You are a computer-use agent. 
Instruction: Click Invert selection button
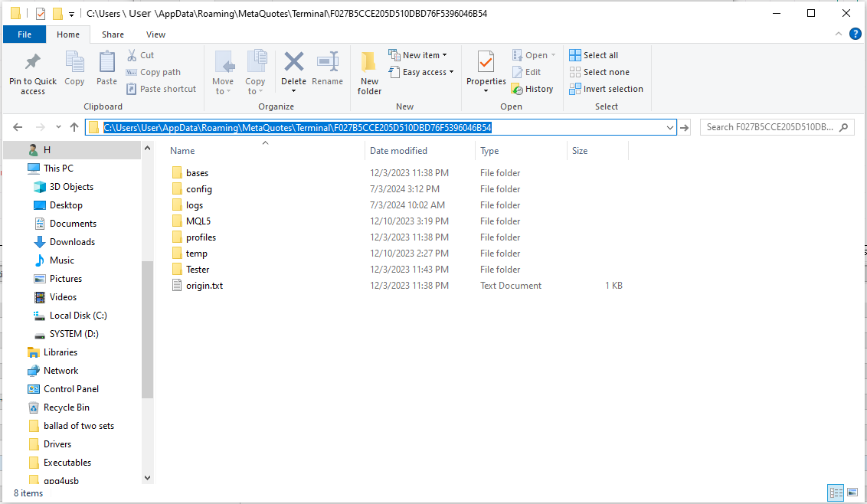[606, 89]
